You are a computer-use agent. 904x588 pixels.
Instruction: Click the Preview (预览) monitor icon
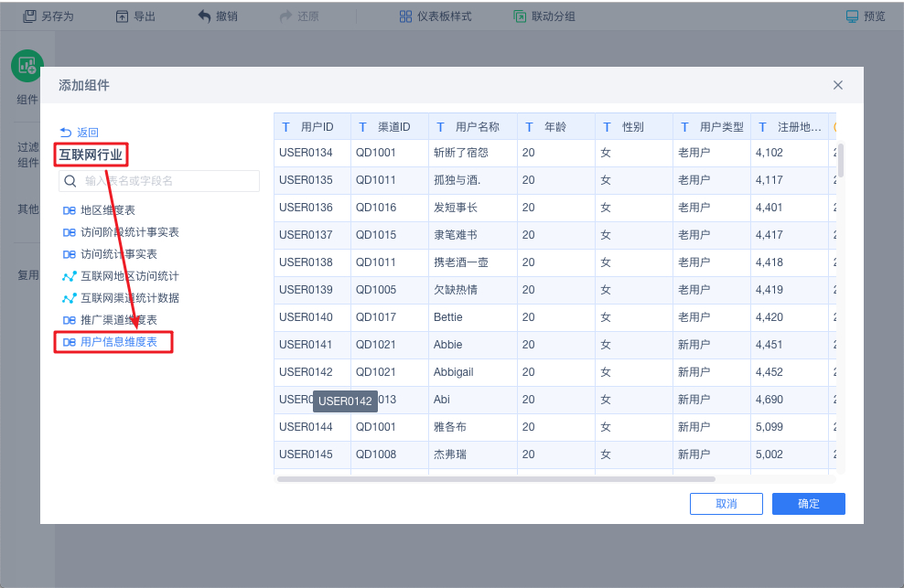(x=852, y=16)
